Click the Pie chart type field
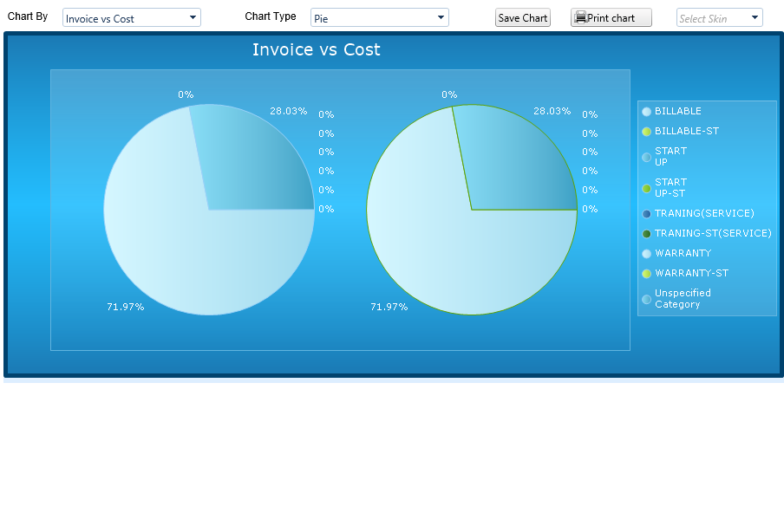The width and height of the screenshot is (784, 532). click(x=373, y=18)
